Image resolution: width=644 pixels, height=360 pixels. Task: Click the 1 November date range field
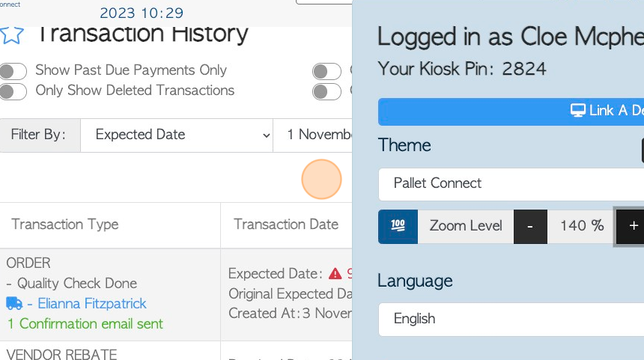click(312, 135)
